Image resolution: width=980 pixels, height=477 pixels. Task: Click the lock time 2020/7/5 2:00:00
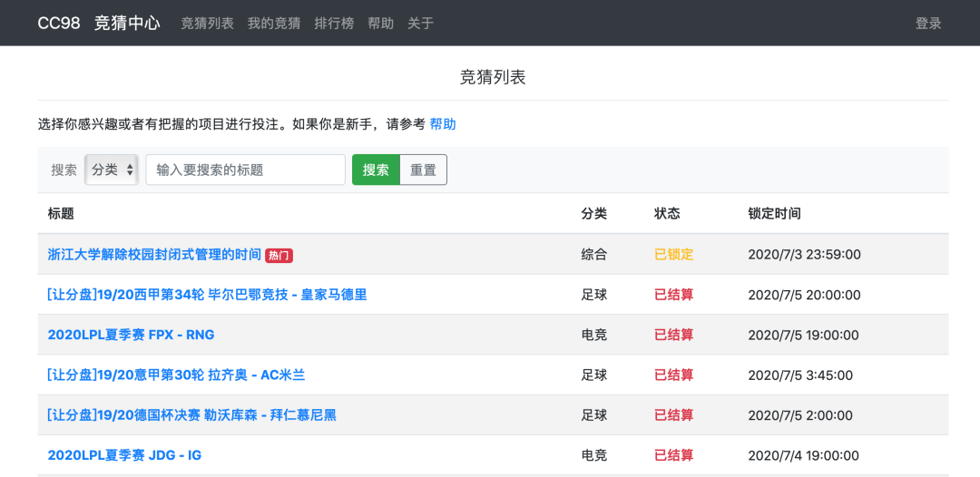click(x=800, y=415)
